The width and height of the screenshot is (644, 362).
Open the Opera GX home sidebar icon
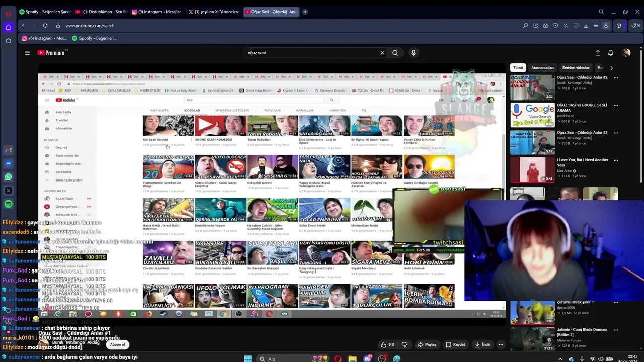(x=8, y=27)
